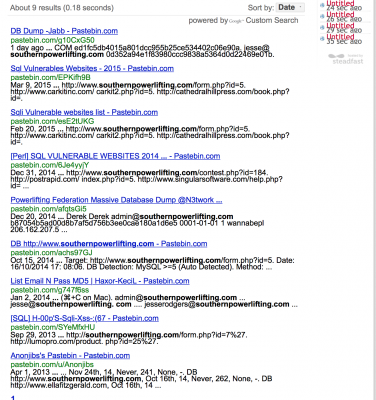Click the green URL pastebin.com/EPKifh9B
Image resolution: width=376 pixels, height=400 pixels.
(50, 77)
